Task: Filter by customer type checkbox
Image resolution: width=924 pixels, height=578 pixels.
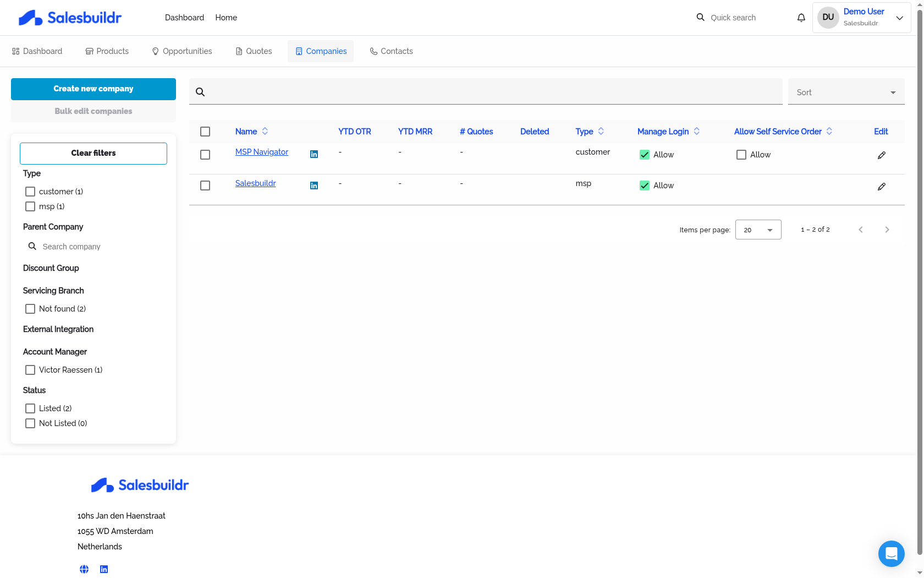Action: click(30, 192)
